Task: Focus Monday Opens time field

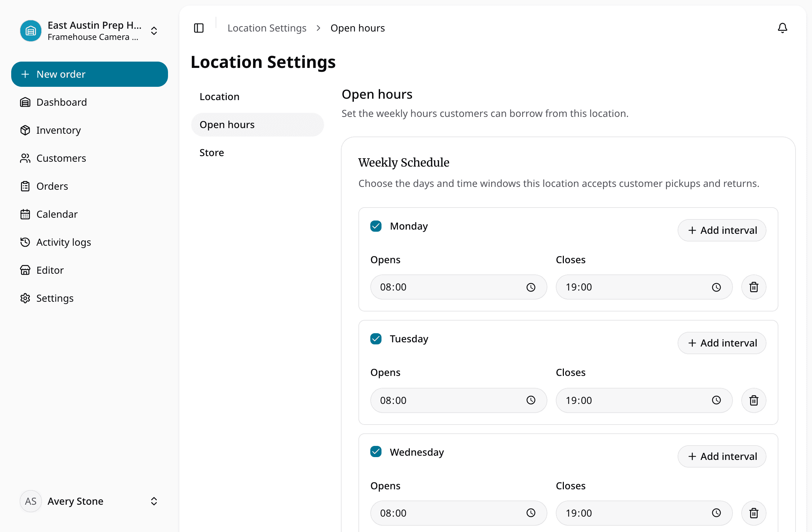Action: click(x=459, y=287)
